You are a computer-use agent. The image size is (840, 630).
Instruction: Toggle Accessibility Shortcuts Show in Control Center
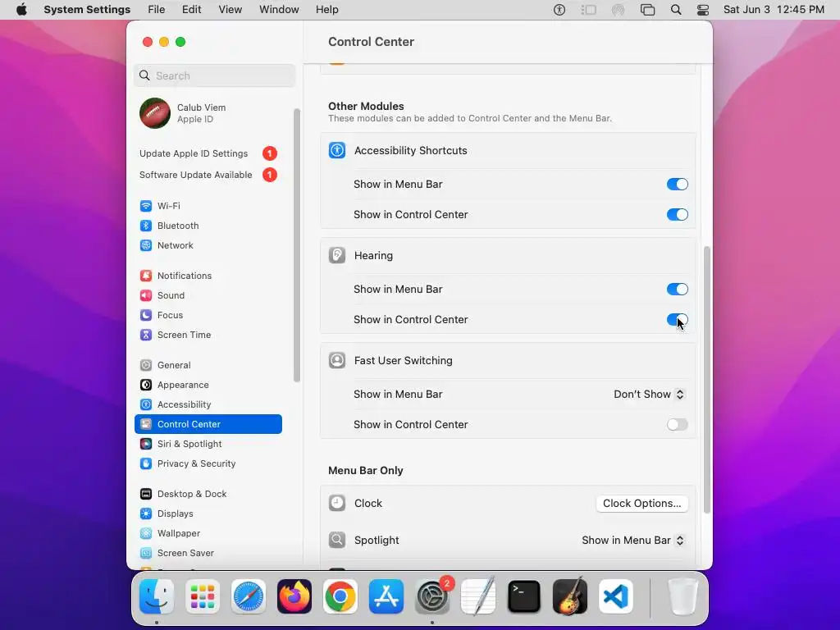[677, 215]
